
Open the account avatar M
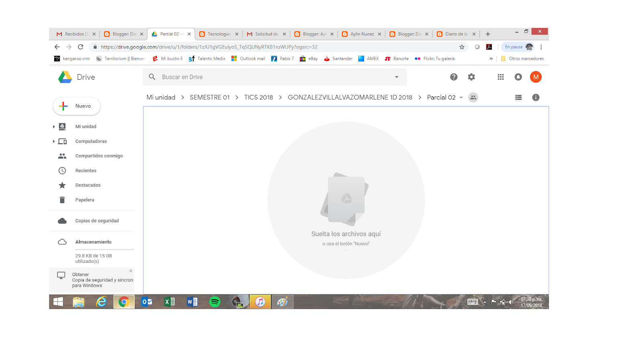coord(536,77)
